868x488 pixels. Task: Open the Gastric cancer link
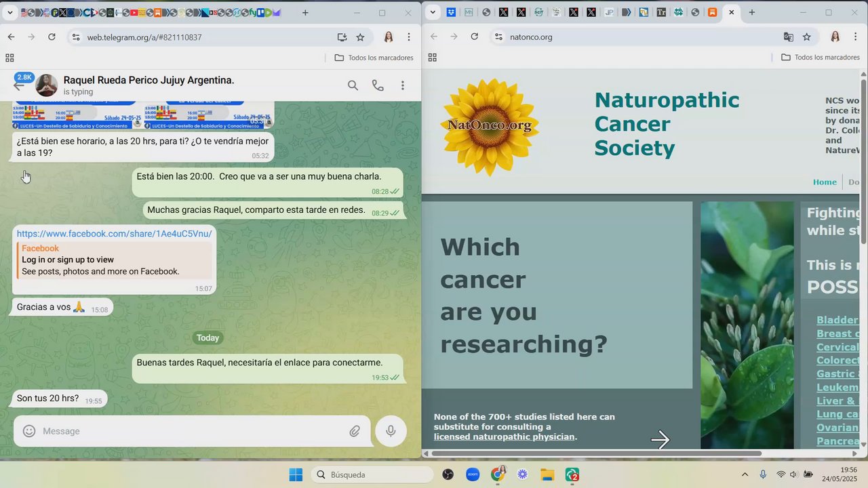point(838,373)
